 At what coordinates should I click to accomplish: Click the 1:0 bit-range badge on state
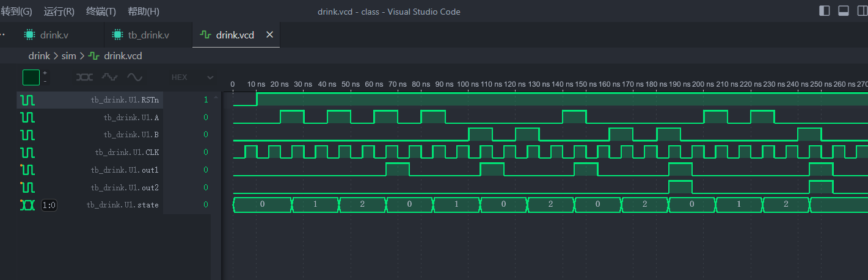tap(49, 206)
